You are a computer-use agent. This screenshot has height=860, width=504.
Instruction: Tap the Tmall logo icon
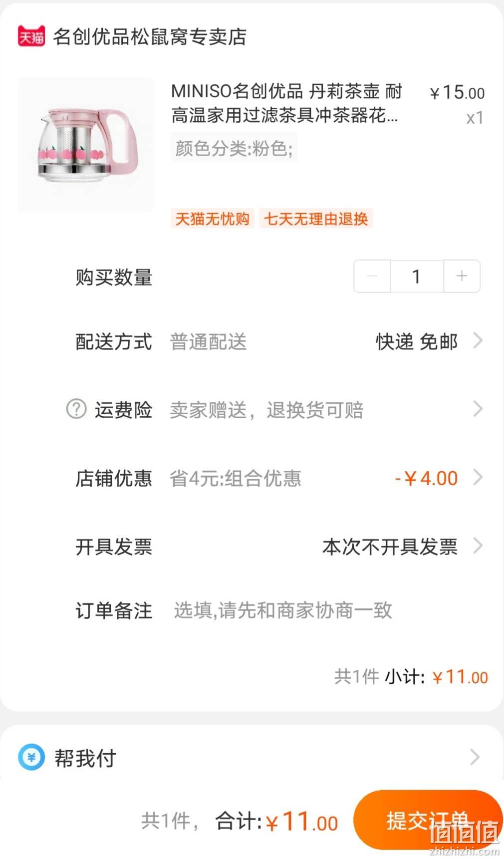(31, 36)
